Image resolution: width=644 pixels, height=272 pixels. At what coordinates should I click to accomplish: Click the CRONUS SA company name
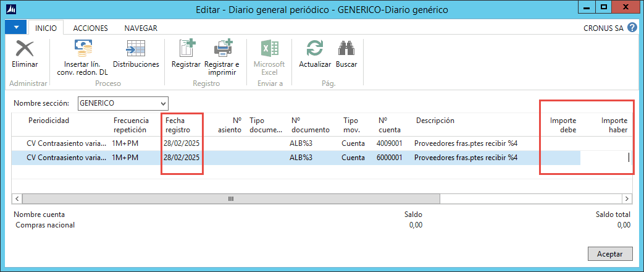pos(603,28)
